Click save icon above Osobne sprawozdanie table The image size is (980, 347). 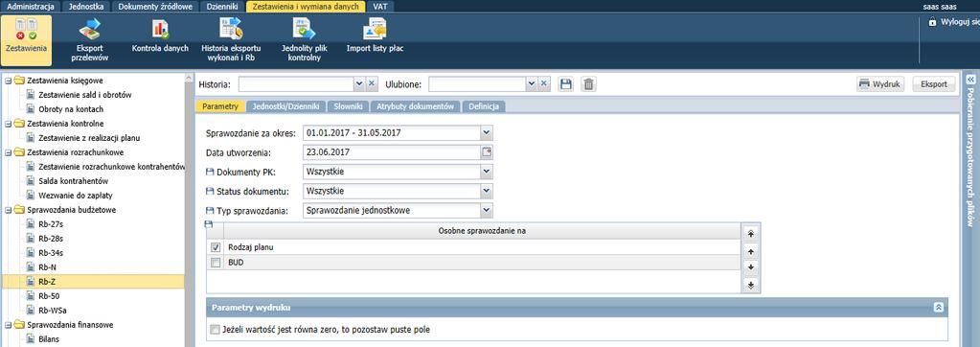(210, 224)
